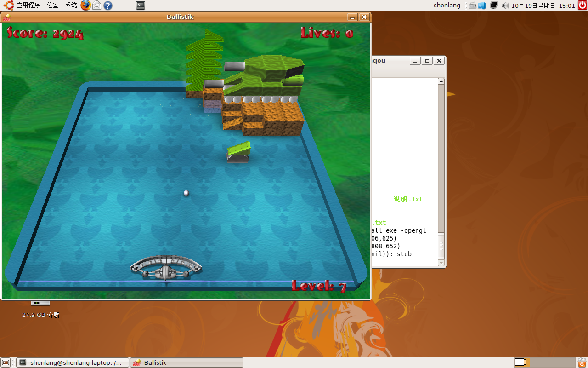
Task: Minimize the terminal window behind the game
Action: [x=415, y=61]
